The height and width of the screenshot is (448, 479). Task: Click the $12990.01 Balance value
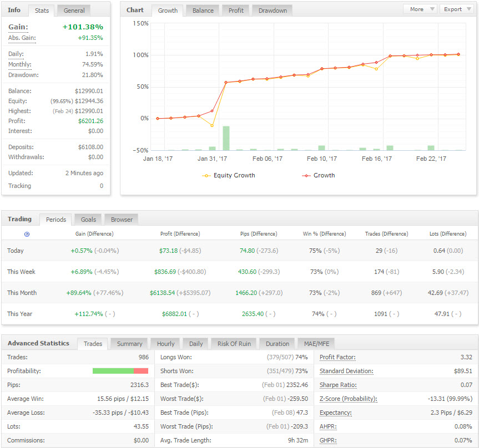pyautogui.click(x=89, y=91)
